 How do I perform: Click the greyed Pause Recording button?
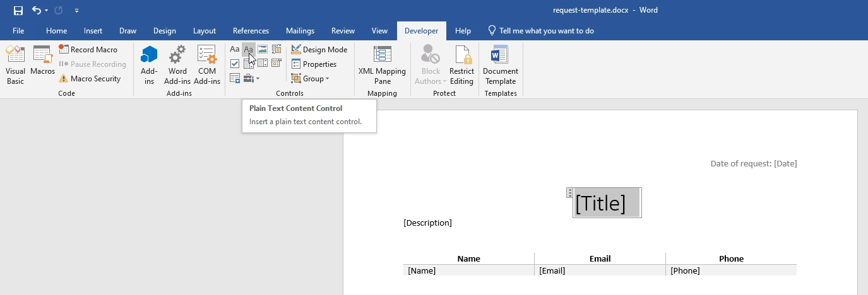(x=93, y=64)
